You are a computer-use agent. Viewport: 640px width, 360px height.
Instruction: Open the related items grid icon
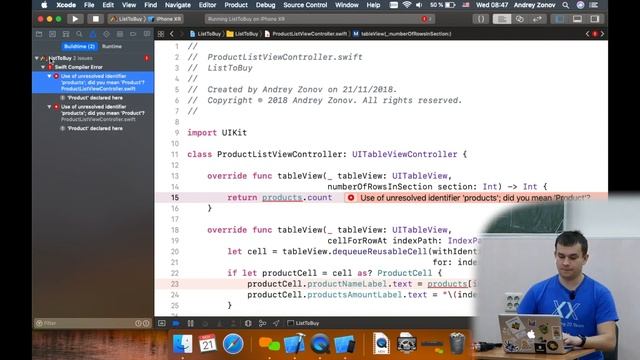click(x=161, y=34)
